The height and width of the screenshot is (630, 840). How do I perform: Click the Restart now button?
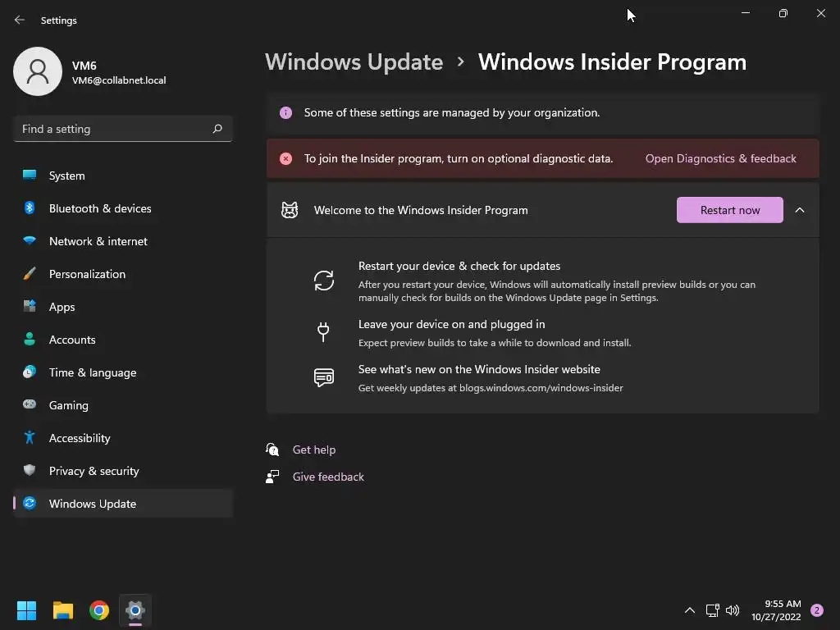coord(730,210)
